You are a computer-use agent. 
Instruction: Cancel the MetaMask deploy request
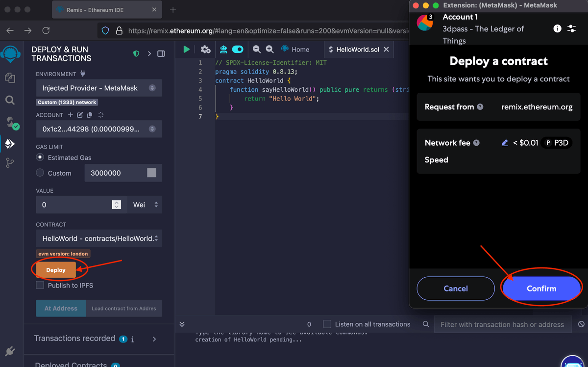456,288
